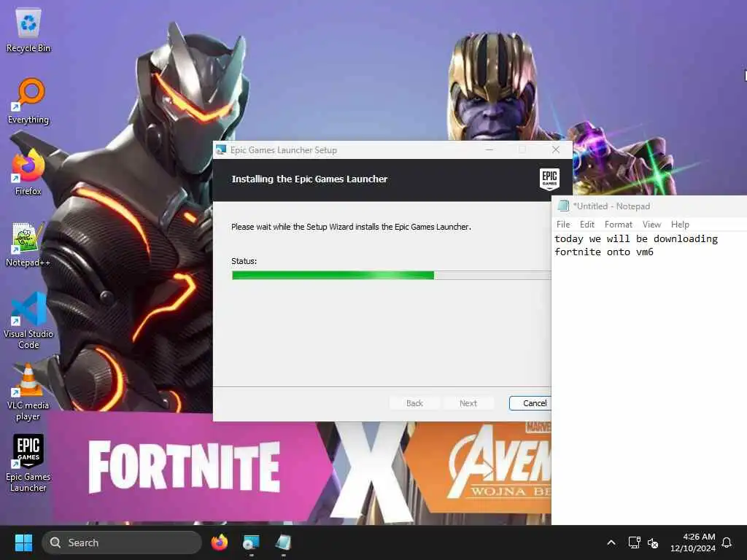This screenshot has height=560, width=747.
Task: Open the Help menu in Notepad
Action: click(x=680, y=225)
